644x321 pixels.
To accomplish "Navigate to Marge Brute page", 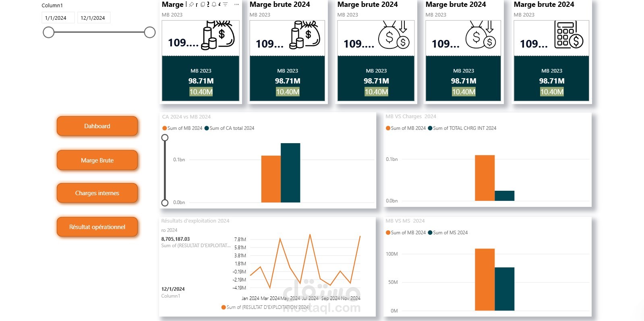I will [x=97, y=160].
